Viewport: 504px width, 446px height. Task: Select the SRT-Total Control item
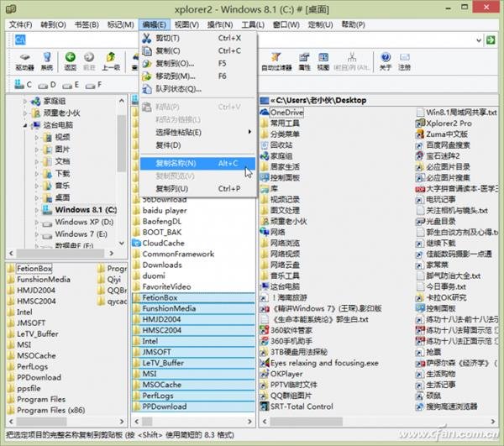point(297,407)
